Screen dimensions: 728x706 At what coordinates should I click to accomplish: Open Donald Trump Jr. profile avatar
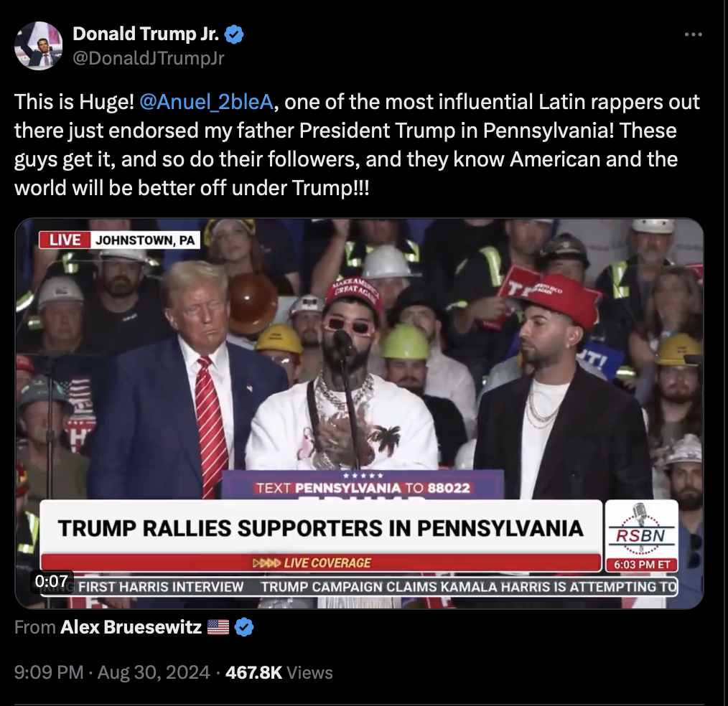pos(39,45)
